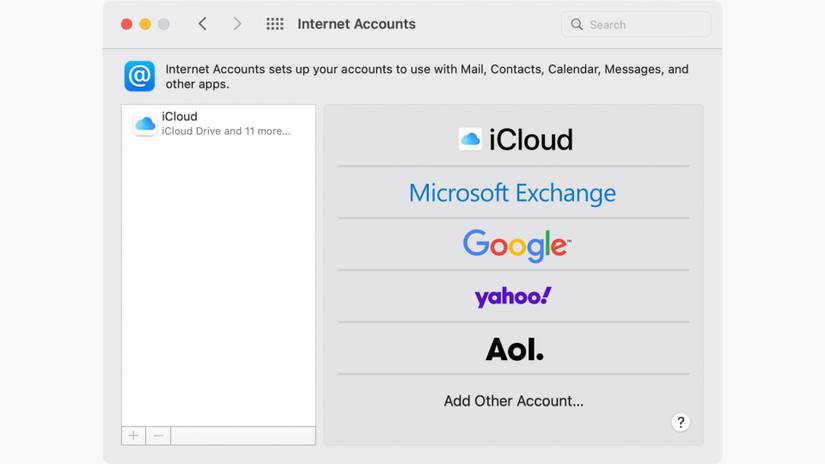Open the help question mark button
This screenshot has width=825, height=464.
pos(681,422)
